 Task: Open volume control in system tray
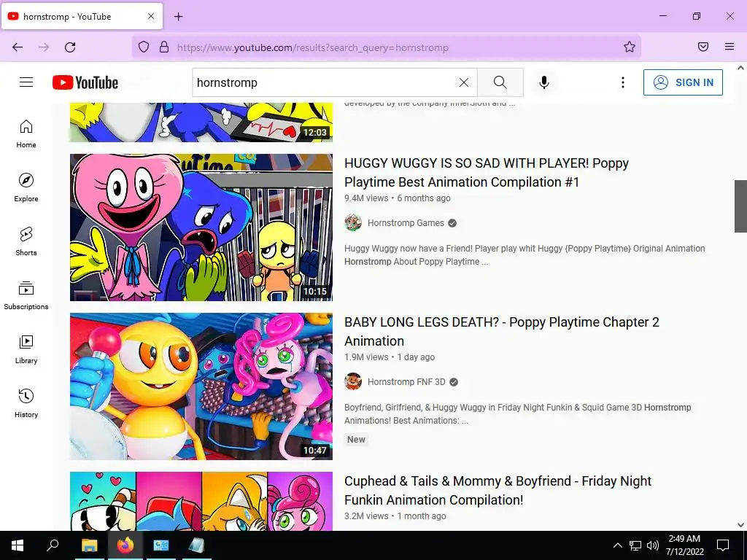pos(653,545)
